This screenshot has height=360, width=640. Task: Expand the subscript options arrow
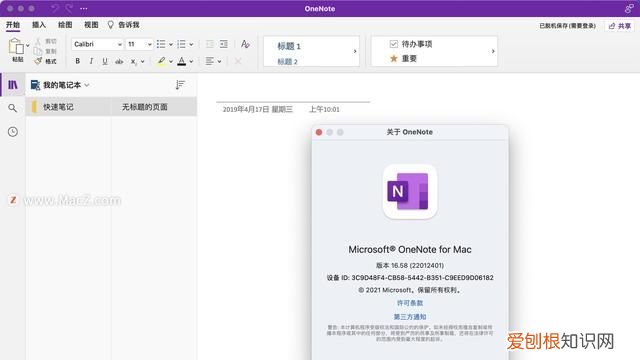tap(142, 62)
